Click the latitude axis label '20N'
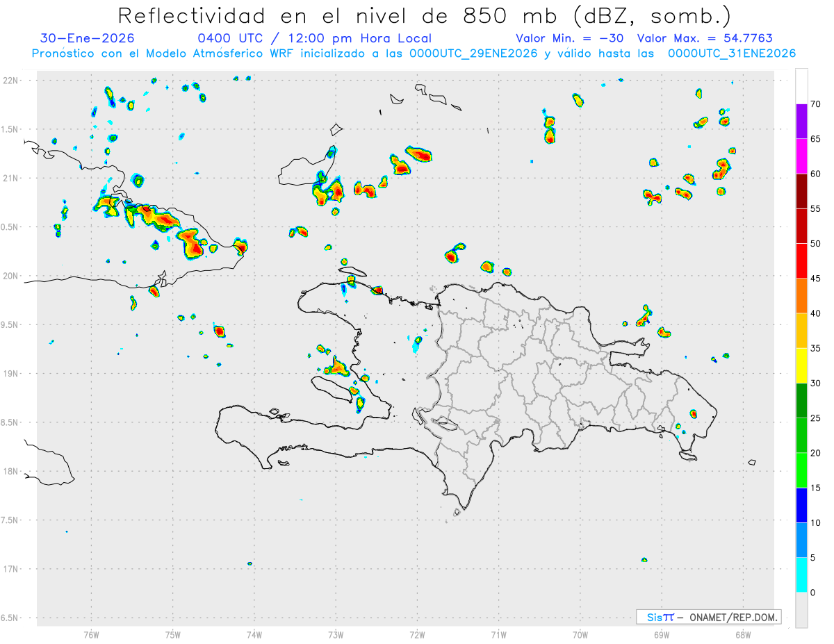This screenshot has width=834, height=644. point(11,276)
